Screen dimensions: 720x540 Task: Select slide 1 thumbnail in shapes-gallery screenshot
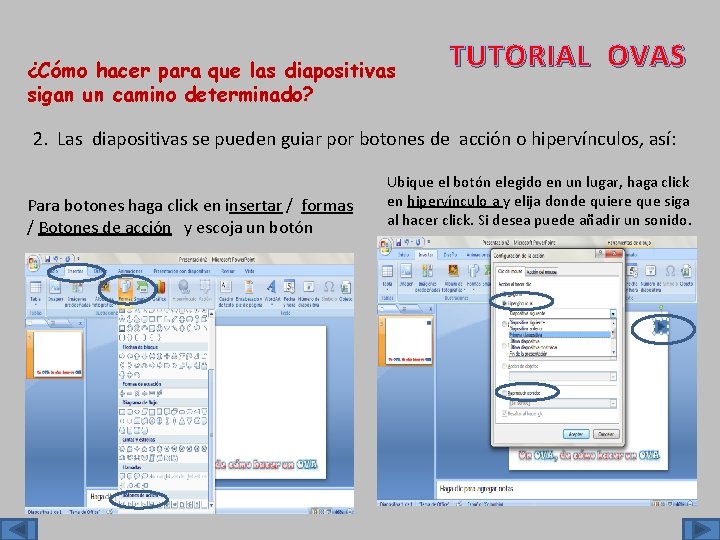57,354
